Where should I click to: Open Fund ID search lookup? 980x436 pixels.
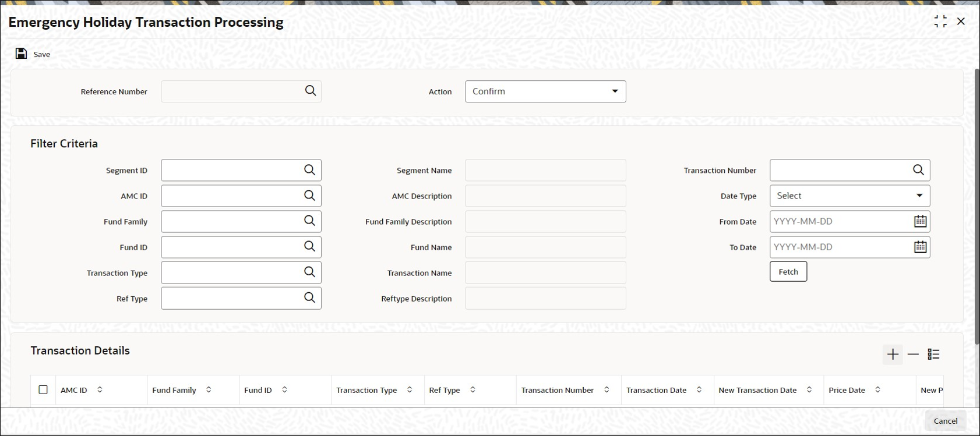pyautogui.click(x=309, y=246)
